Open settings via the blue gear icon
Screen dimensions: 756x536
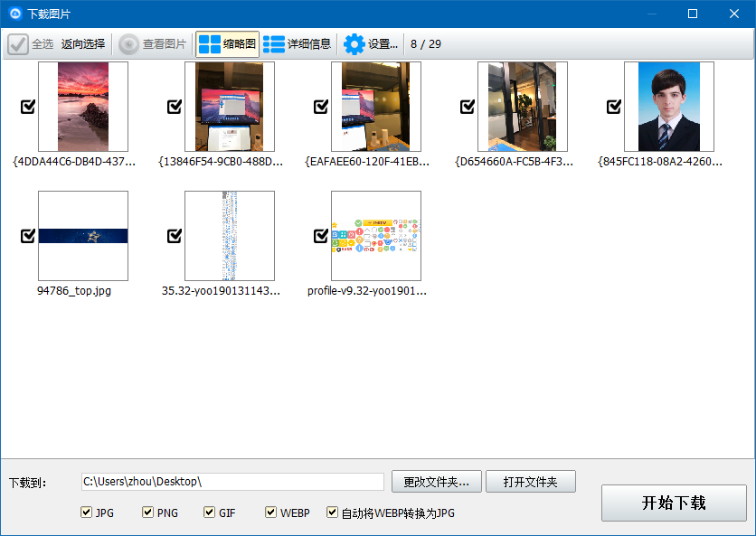click(354, 44)
